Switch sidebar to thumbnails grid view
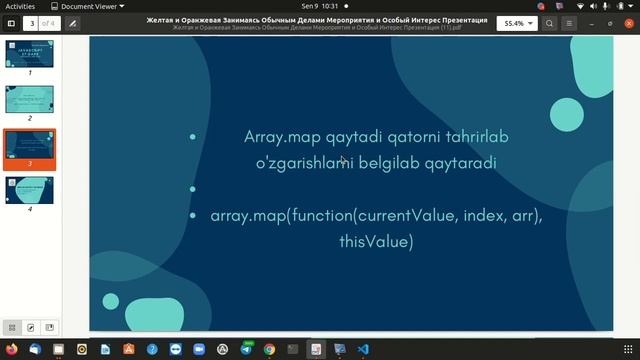 point(12,328)
